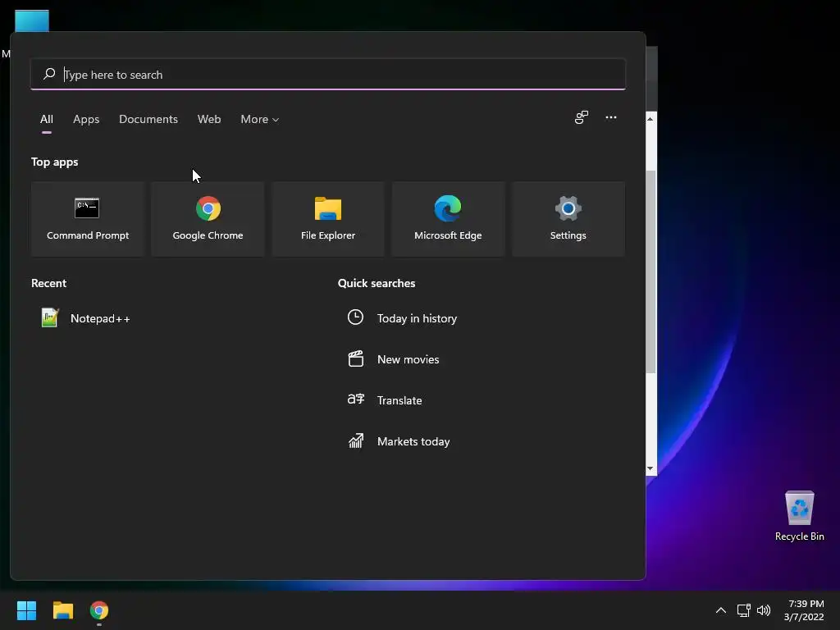Click the background window scrollbar down arrow
This screenshot has height=630, width=840.
(x=651, y=468)
